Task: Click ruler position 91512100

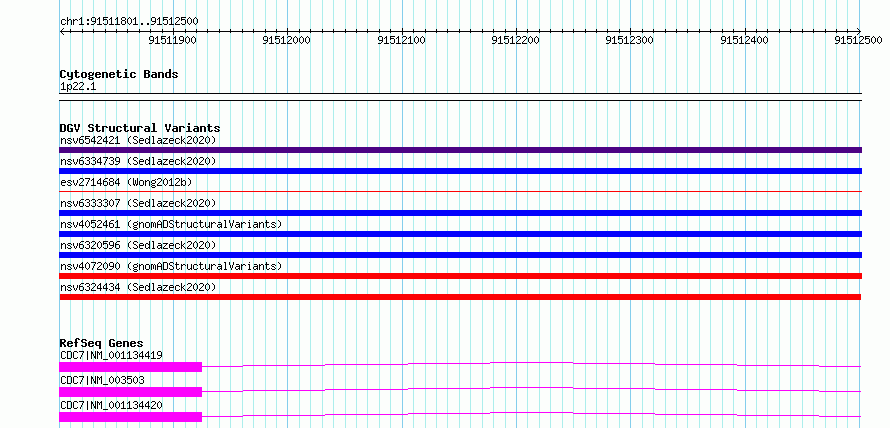Action: click(402, 40)
